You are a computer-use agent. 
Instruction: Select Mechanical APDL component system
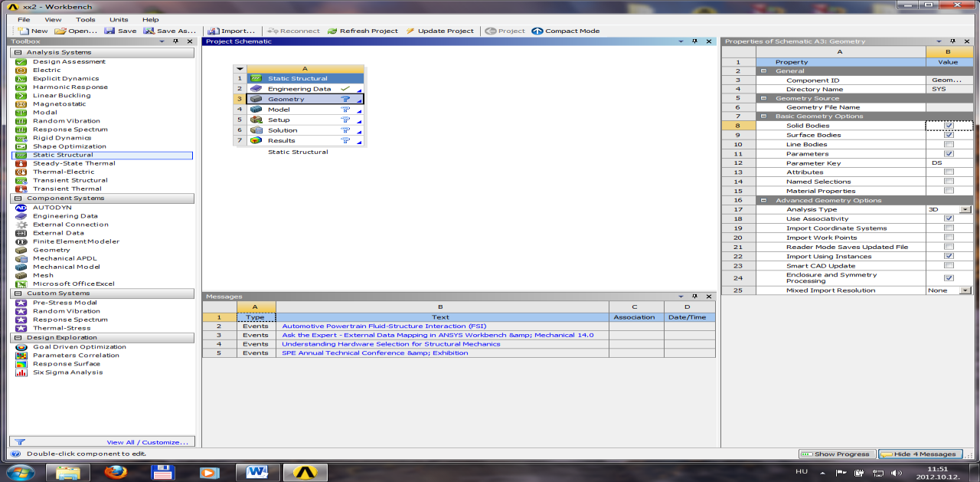[x=67, y=258]
